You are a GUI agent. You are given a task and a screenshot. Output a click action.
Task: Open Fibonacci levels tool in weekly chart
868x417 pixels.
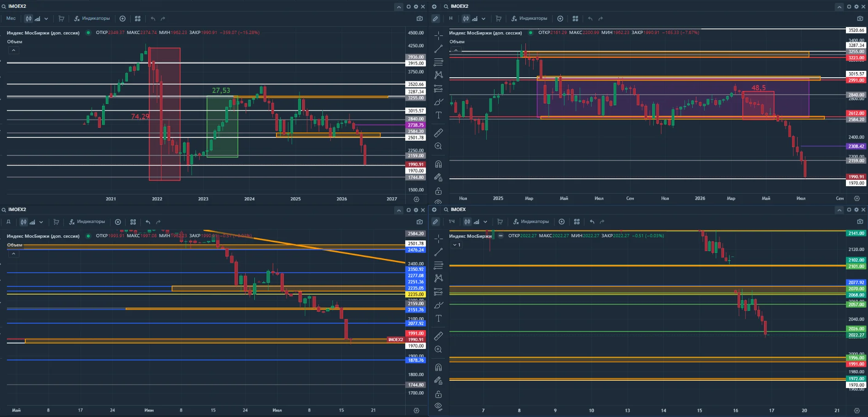pyautogui.click(x=438, y=62)
